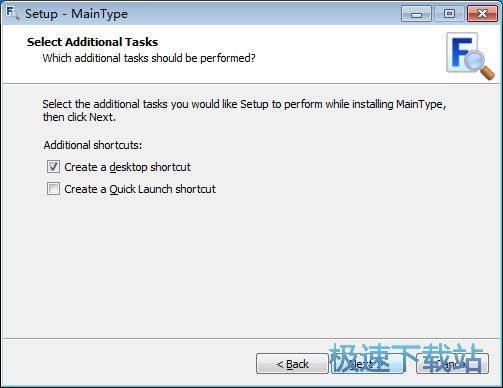503x388 pixels.
Task: Click the blue Chinese watermark text overlay
Action: [x=406, y=358]
